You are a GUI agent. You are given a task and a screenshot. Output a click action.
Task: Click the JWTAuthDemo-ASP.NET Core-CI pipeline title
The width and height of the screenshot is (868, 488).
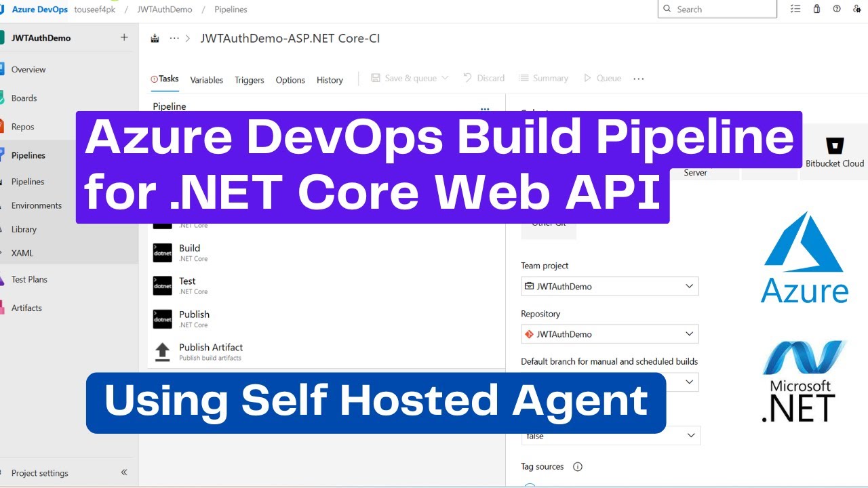pyautogui.click(x=290, y=39)
